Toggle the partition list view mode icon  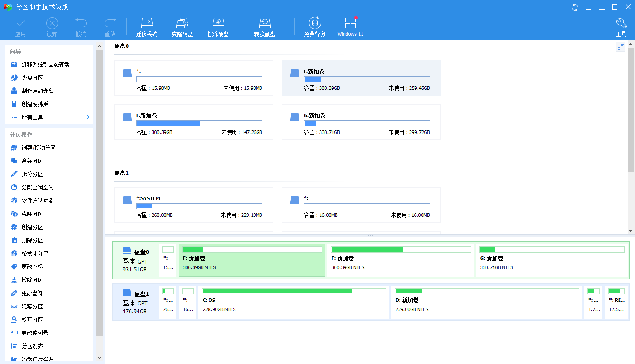pos(620,47)
